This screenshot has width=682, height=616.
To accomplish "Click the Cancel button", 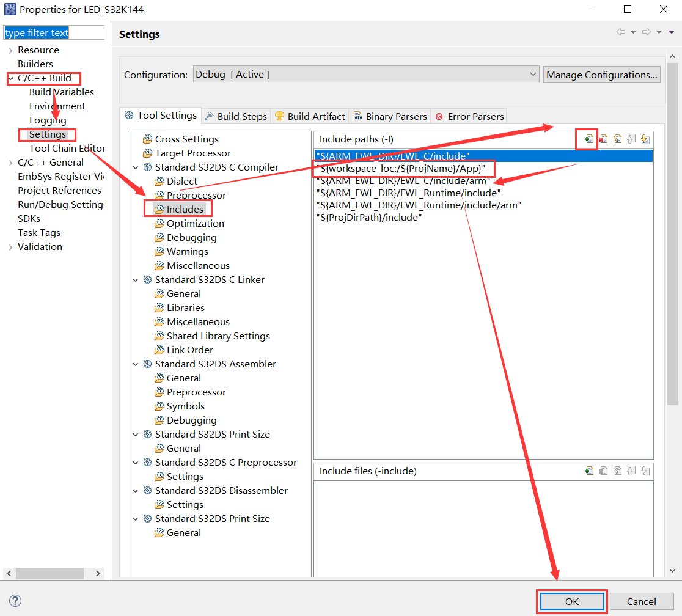I will (641, 601).
